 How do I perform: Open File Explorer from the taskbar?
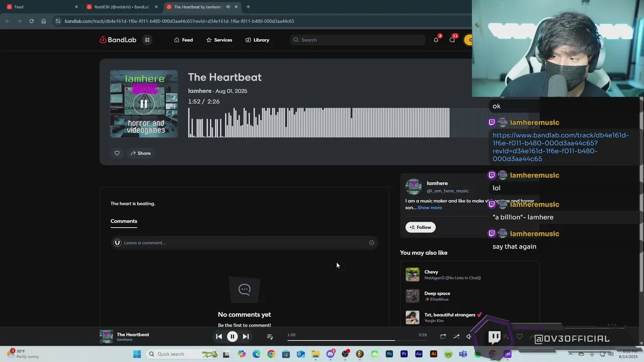click(x=315, y=354)
